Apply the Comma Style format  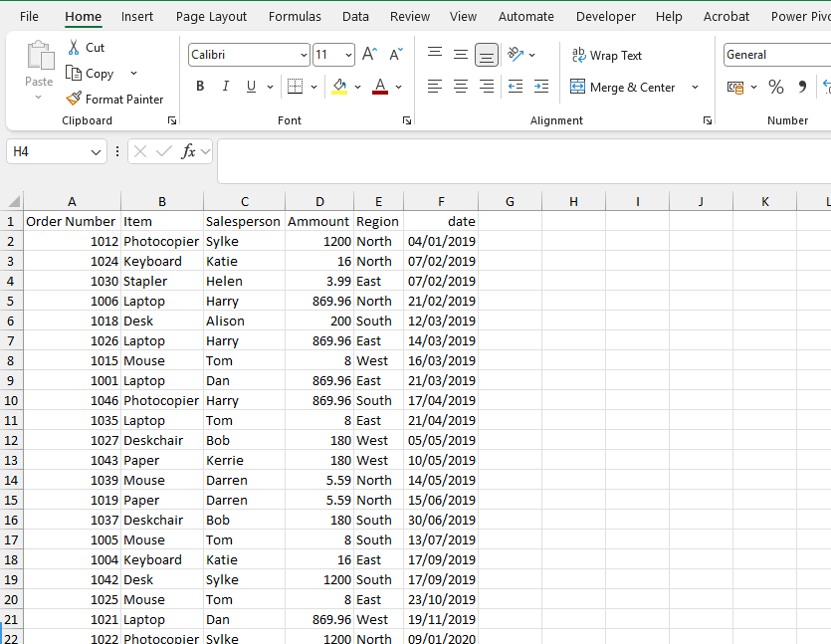[x=801, y=88]
